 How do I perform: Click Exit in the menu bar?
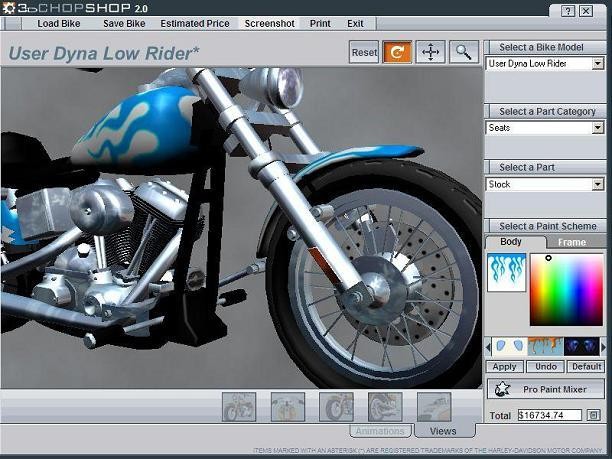pos(355,24)
